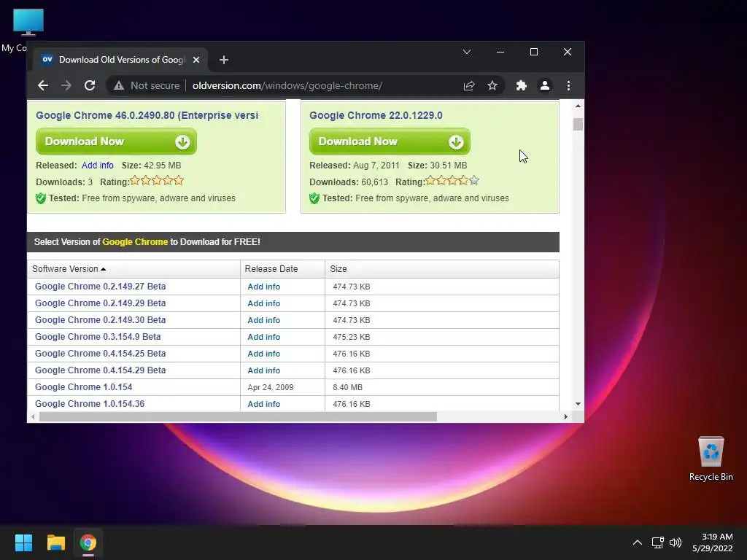747x560 pixels.
Task: Open the network status tray icon
Action: tap(658, 542)
